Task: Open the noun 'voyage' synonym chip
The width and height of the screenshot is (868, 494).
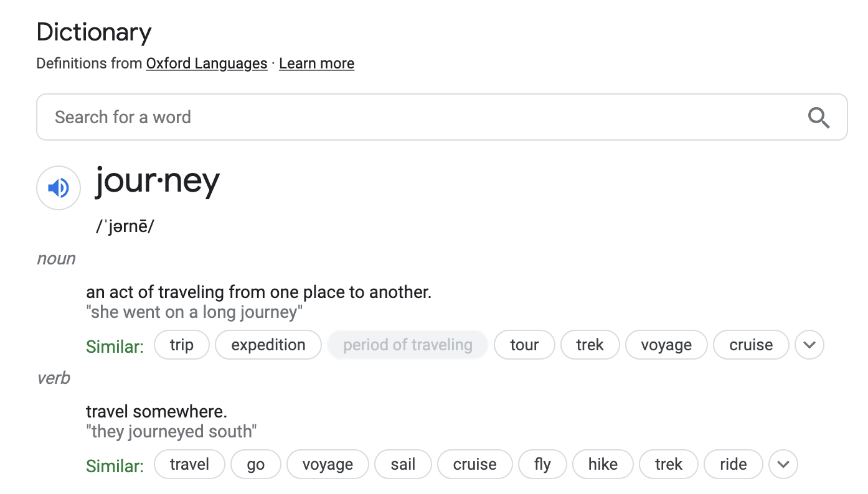Action: 666,345
